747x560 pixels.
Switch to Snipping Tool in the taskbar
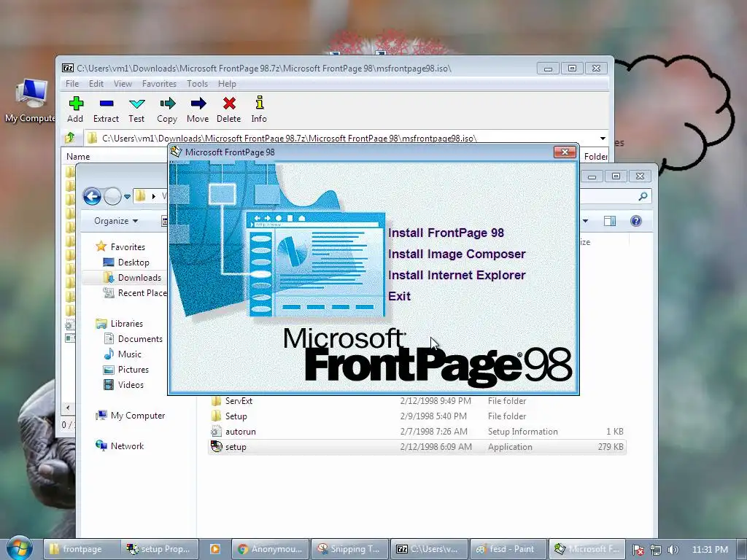(x=349, y=549)
